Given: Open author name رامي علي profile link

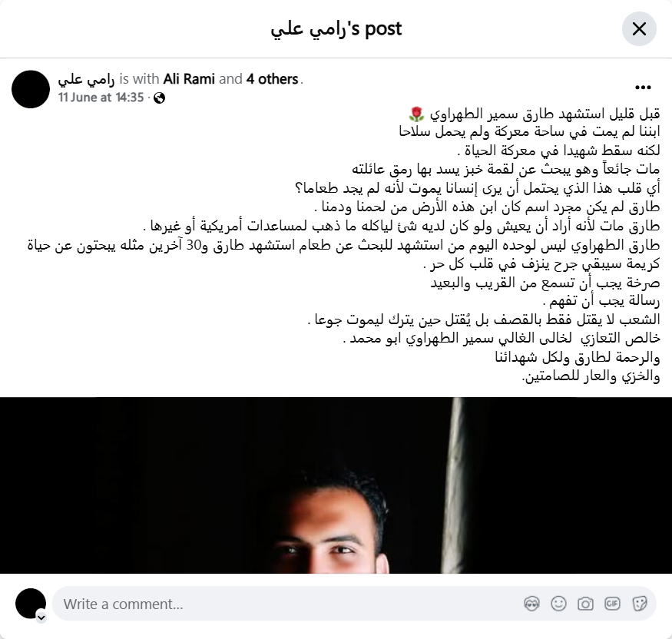Looking at the screenshot, I should 86,79.
